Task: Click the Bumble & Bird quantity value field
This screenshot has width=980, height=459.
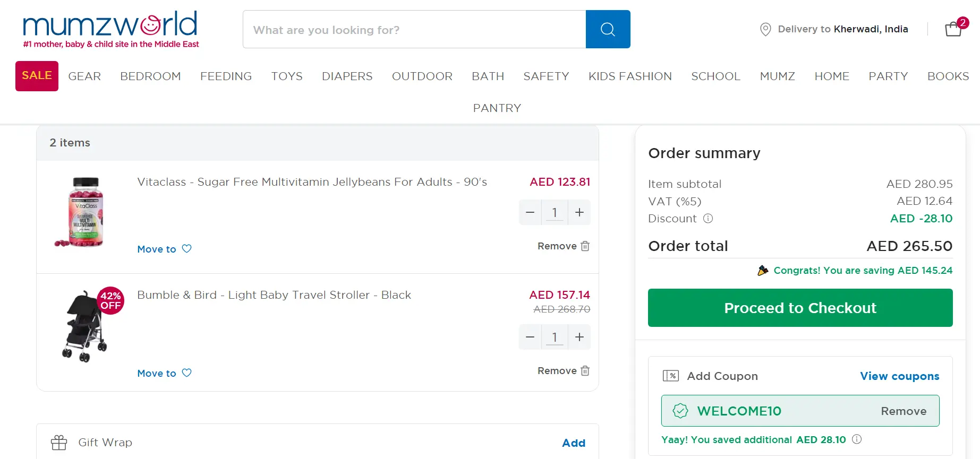Action: coord(555,337)
